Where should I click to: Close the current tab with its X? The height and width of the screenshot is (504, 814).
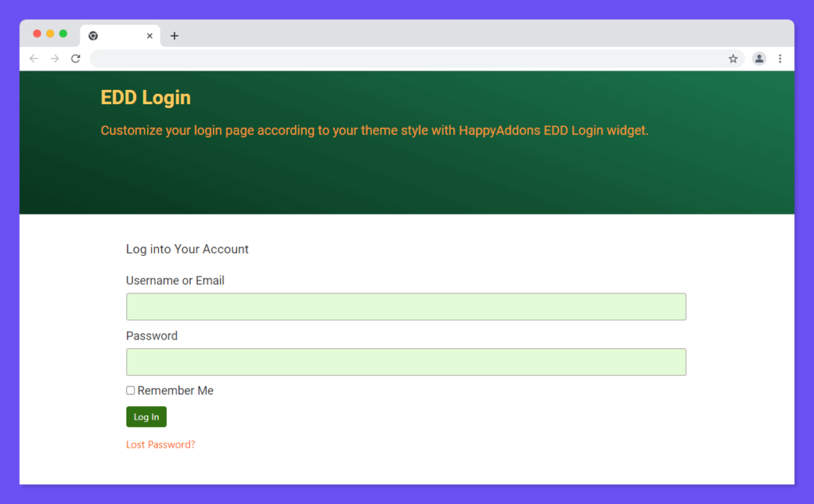(149, 35)
